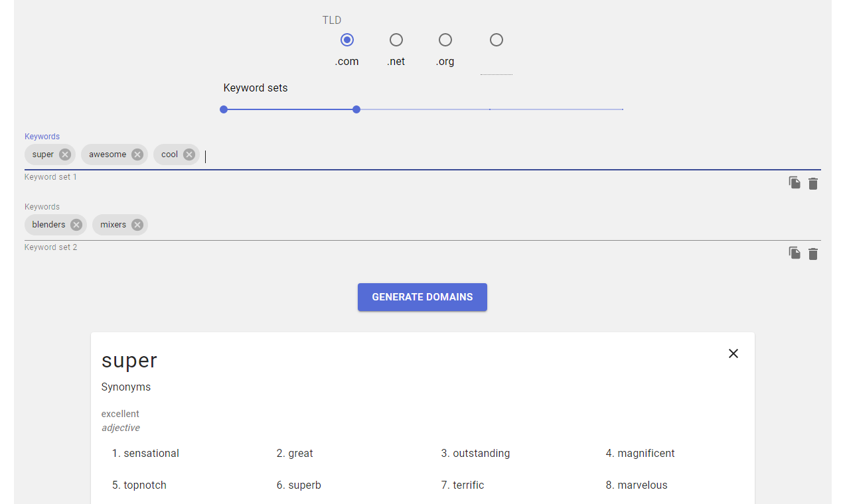Remove the "super" keyword chip
Screen dimensions: 843x504
tap(66, 154)
